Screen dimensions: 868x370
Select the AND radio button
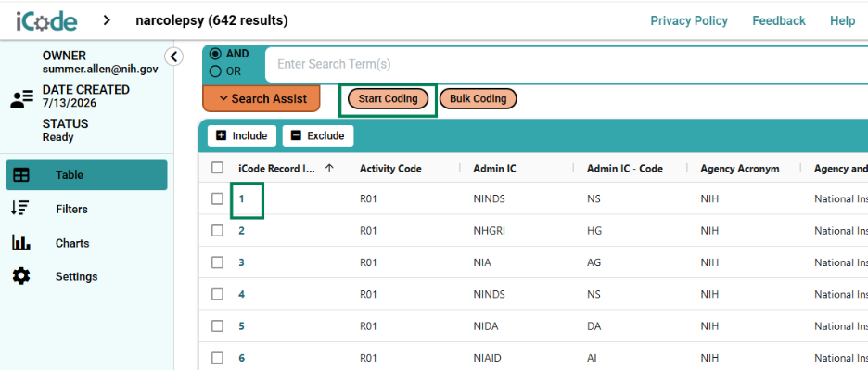click(216, 55)
